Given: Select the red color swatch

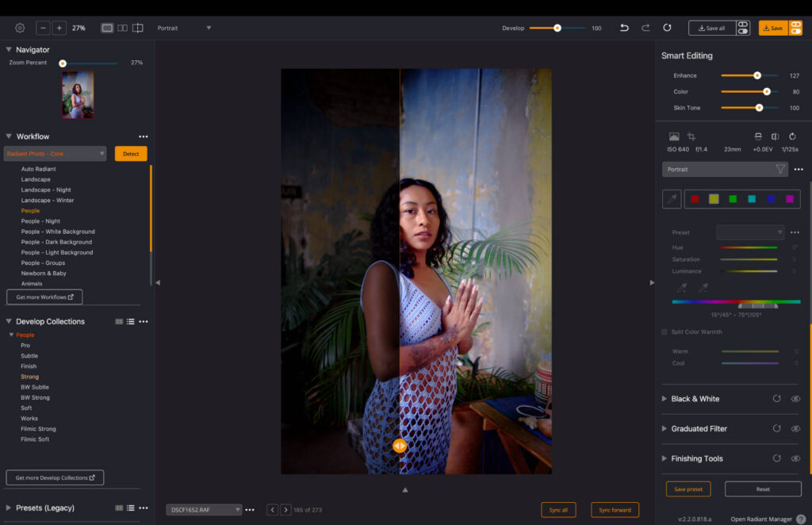Looking at the screenshot, I should (695, 199).
